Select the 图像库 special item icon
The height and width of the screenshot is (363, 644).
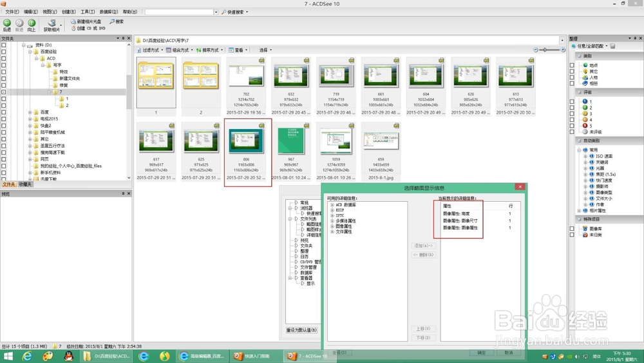(585, 229)
